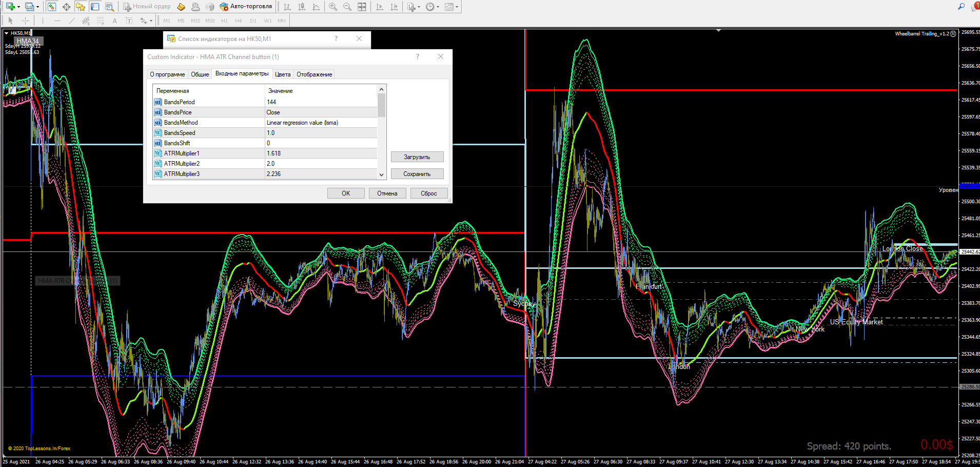The height and width of the screenshot is (467, 980).
Task: Click the Сброс reset button
Action: [x=428, y=193]
